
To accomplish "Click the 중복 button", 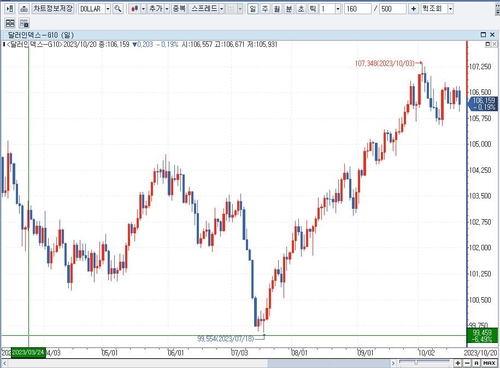I will 179,9.
